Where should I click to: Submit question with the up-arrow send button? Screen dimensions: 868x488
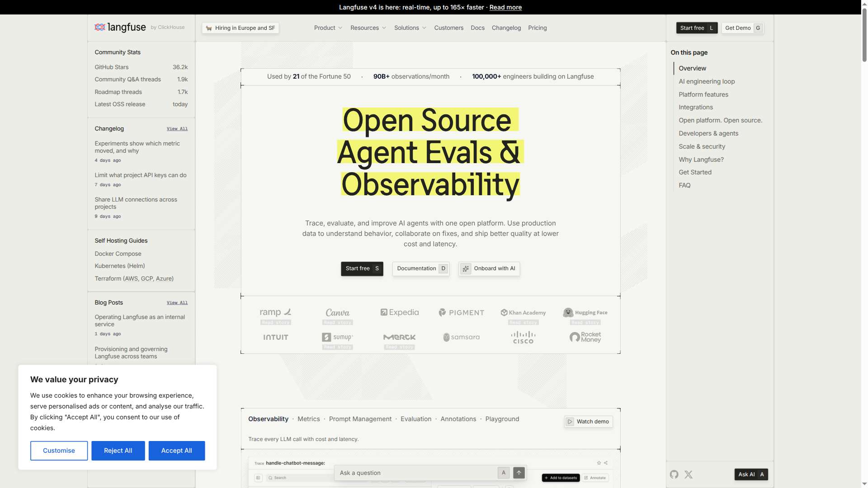[x=519, y=473]
